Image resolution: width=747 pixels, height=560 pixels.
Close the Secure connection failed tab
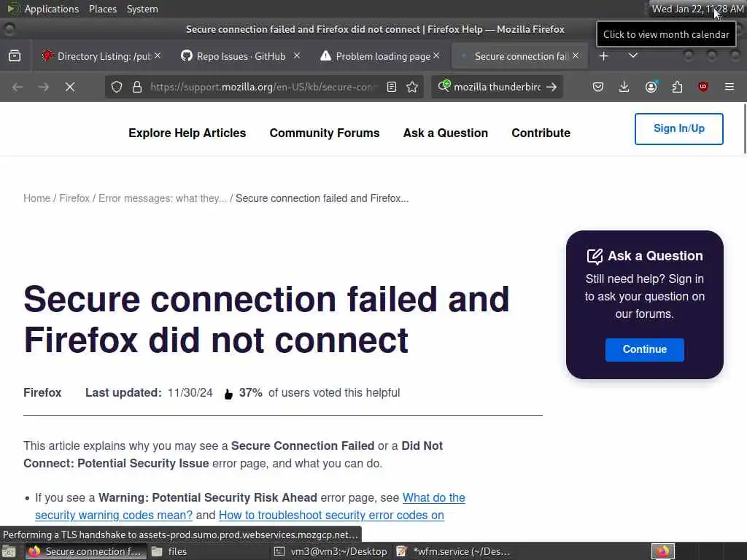click(x=576, y=55)
